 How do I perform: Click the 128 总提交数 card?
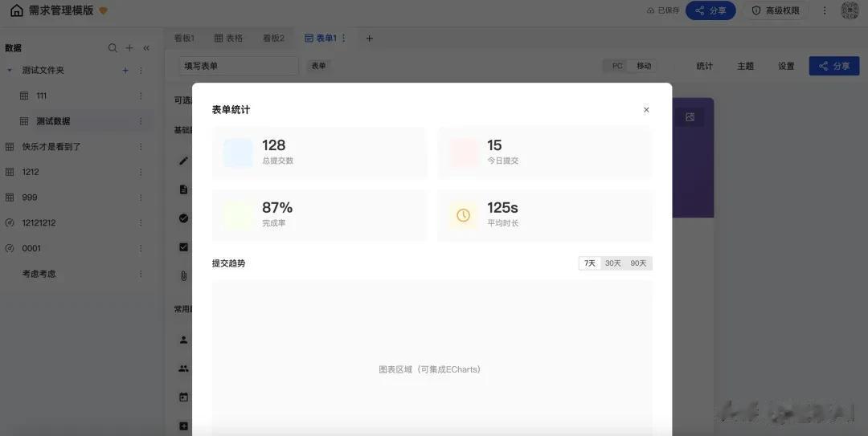(319, 153)
